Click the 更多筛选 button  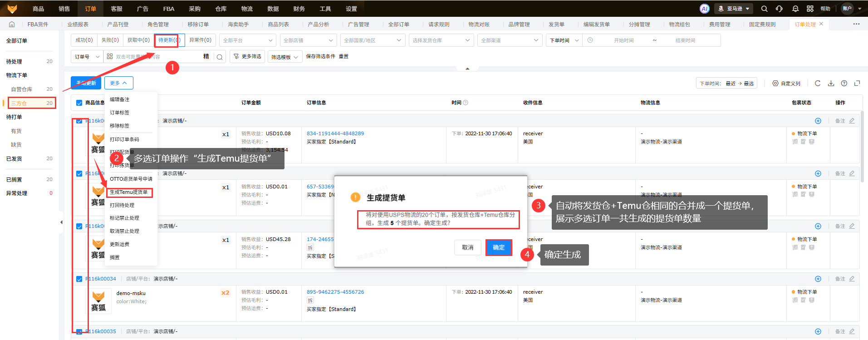(x=248, y=56)
